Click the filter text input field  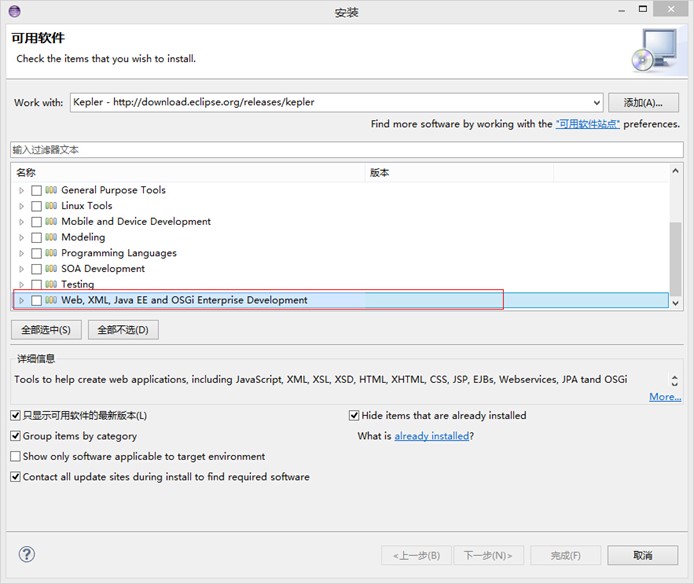347,150
